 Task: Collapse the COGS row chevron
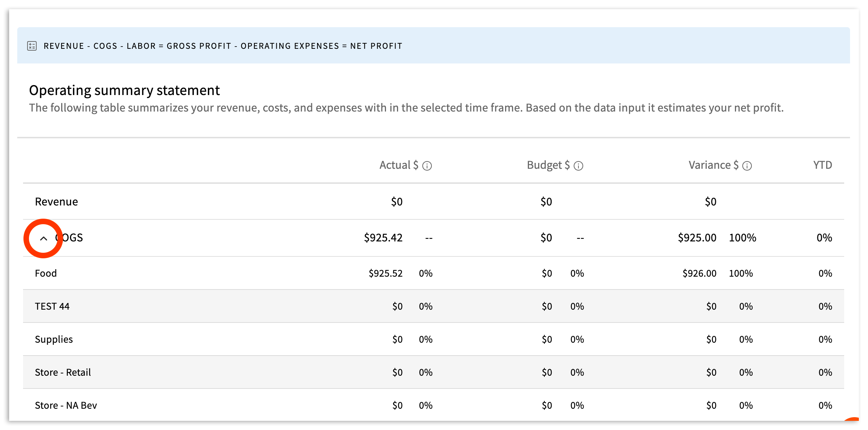pyautogui.click(x=44, y=238)
